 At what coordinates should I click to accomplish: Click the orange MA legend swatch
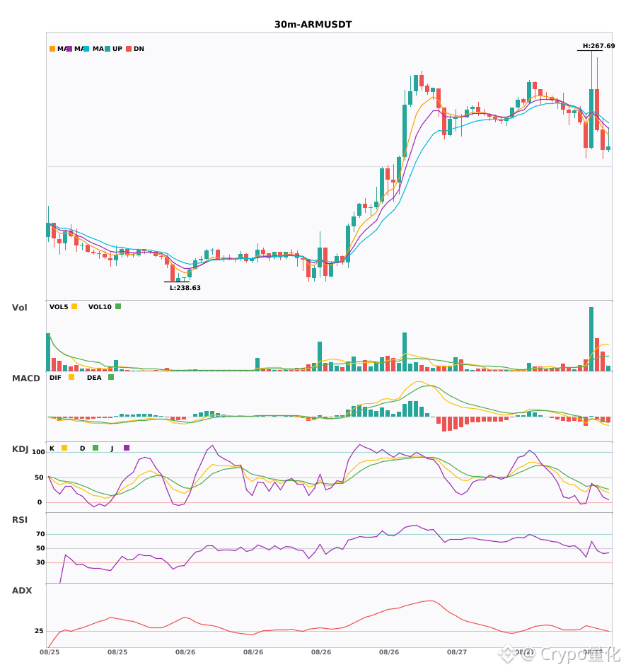click(52, 49)
